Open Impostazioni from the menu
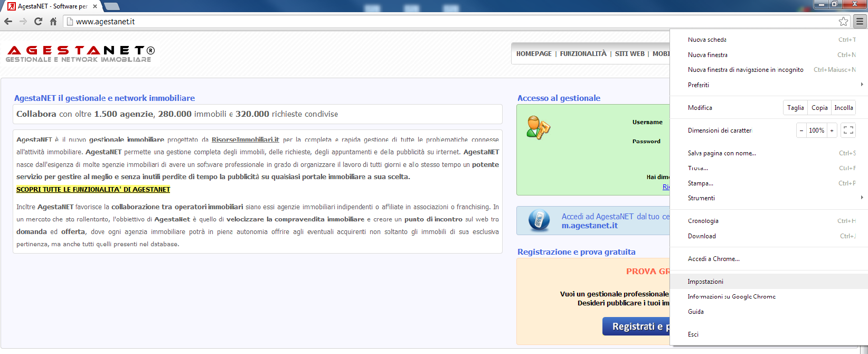Image resolution: width=868 pixels, height=354 pixels. pyautogui.click(x=769, y=282)
